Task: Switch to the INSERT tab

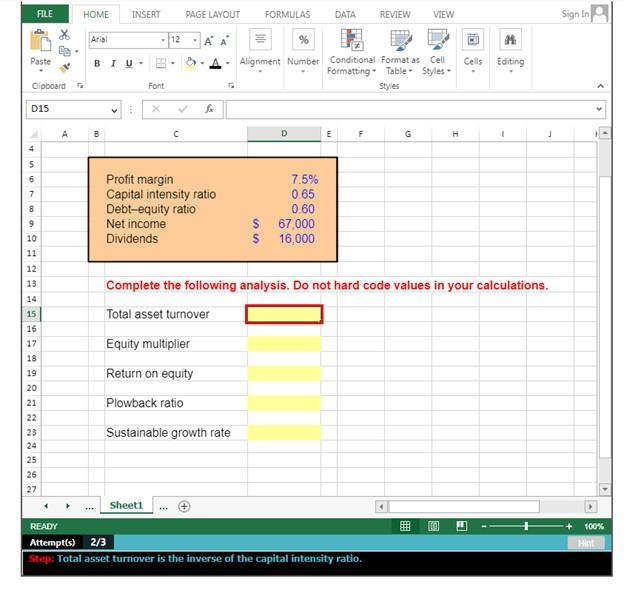Action: pyautogui.click(x=146, y=15)
